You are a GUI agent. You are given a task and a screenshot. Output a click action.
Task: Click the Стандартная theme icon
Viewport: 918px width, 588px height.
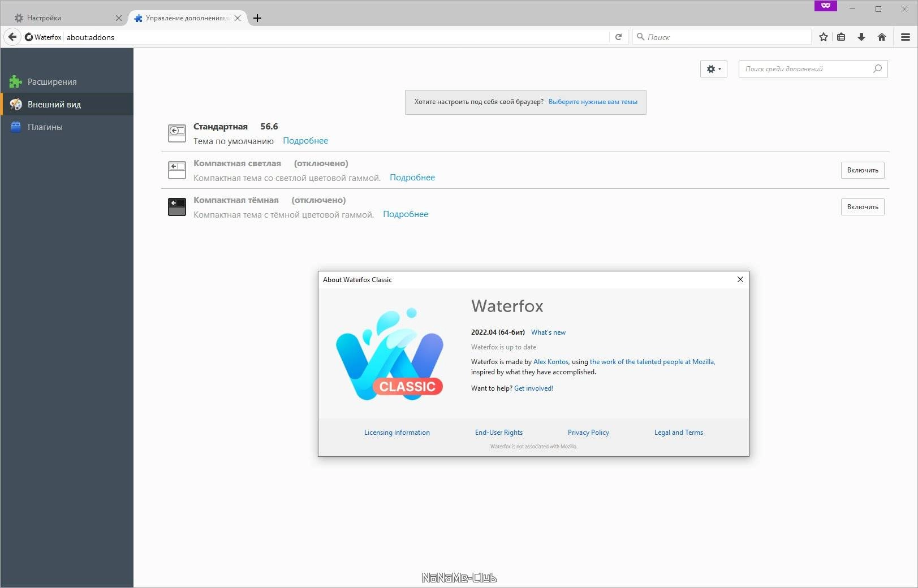pos(177,133)
